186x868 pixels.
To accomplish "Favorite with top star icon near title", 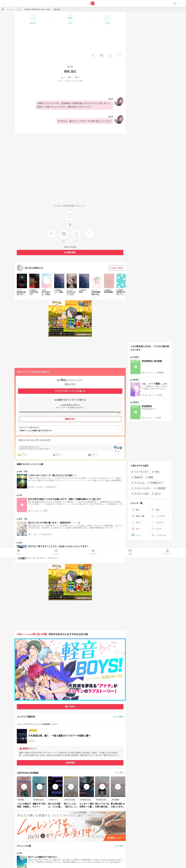I will click(x=110, y=55).
